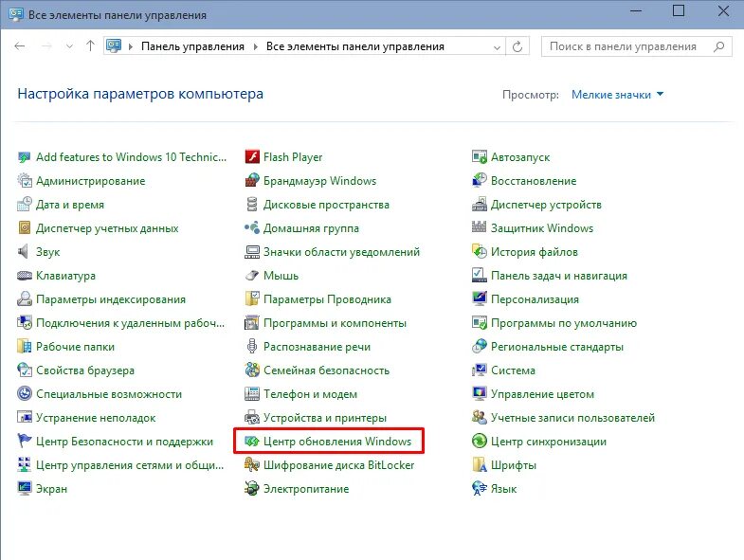This screenshot has height=560, width=744.
Task: Click the Распознавание речи microphone icon
Action: [252, 347]
